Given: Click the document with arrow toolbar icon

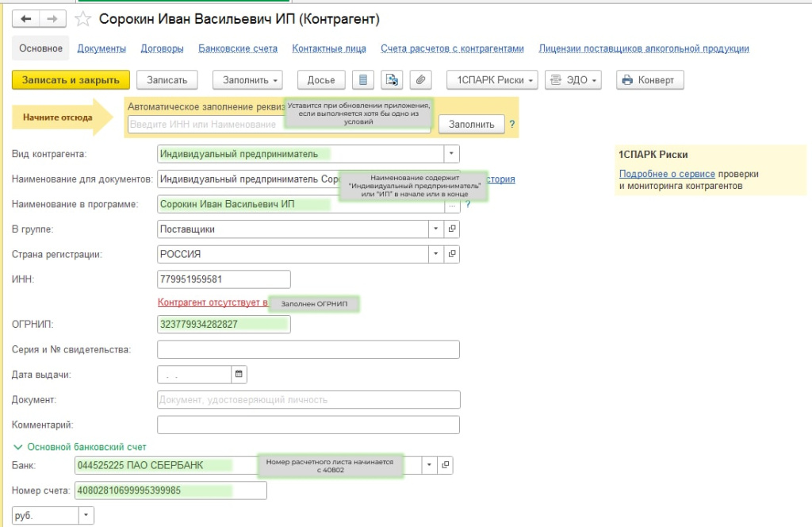Looking at the screenshot, I should click(392, 80).
